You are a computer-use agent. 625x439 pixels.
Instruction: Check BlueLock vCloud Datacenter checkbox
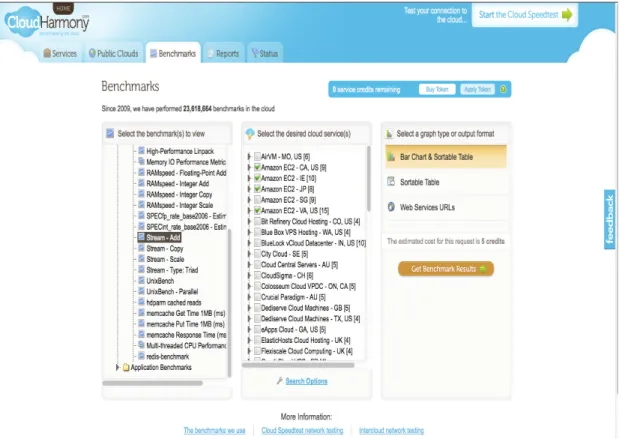pyautogui.click(x=257, y=242)
